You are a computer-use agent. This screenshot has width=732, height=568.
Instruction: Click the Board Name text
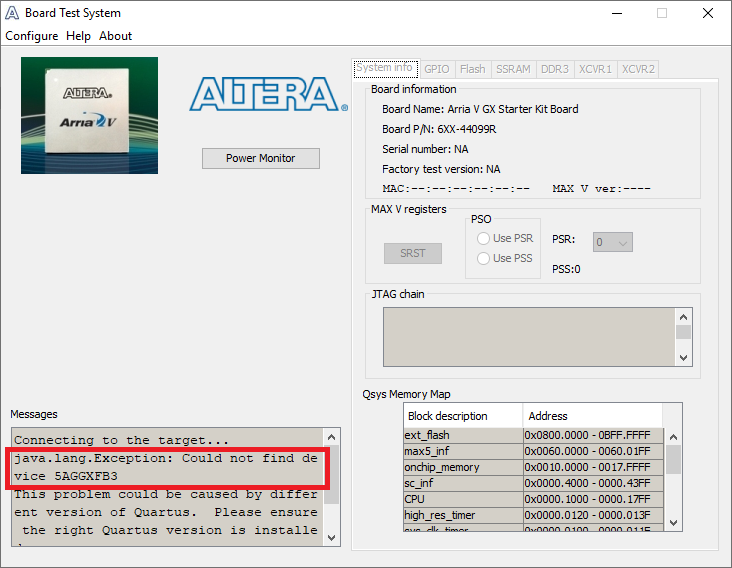click(x=480, y=109)
